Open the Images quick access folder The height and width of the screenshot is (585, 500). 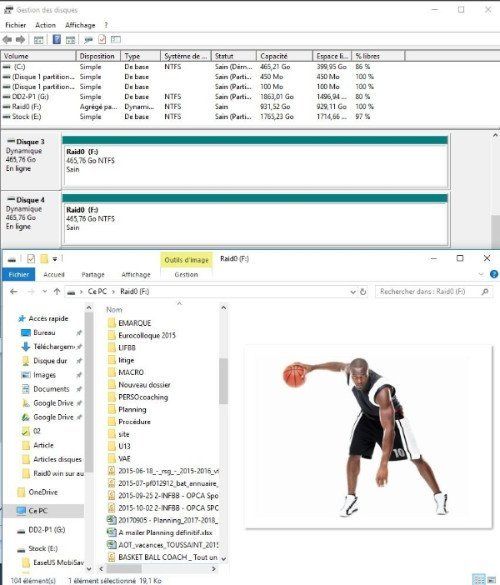click(44, 375)
